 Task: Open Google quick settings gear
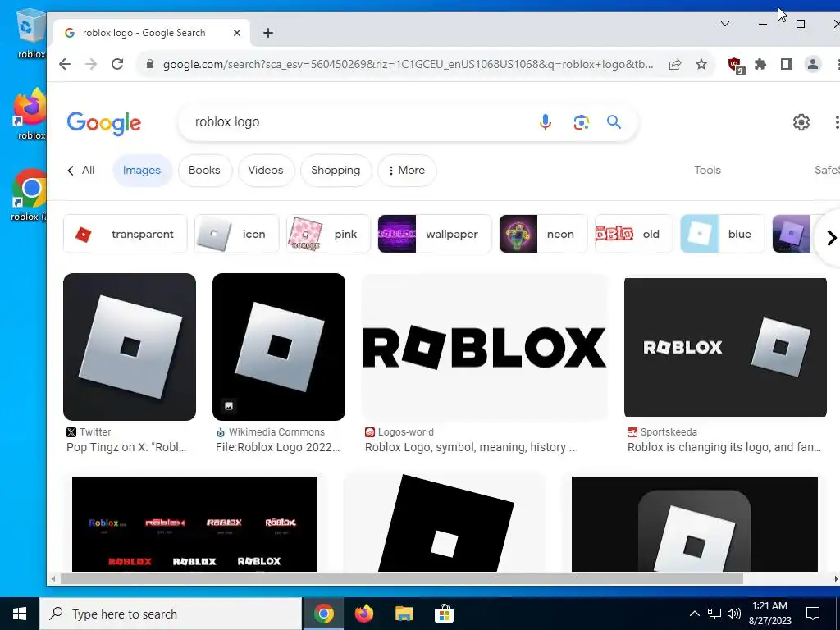(801, 122)
